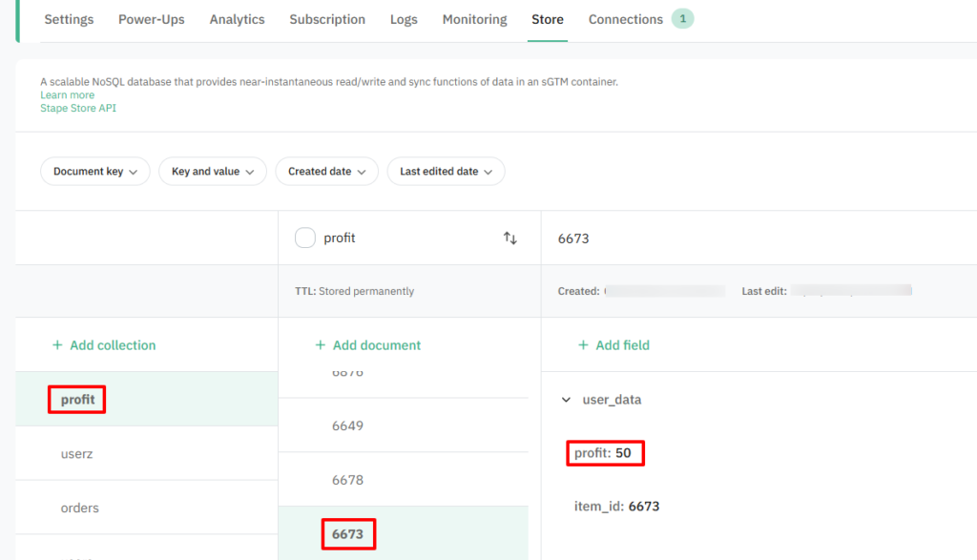
Task: Go to the Subscription tab
Action: 327,19
